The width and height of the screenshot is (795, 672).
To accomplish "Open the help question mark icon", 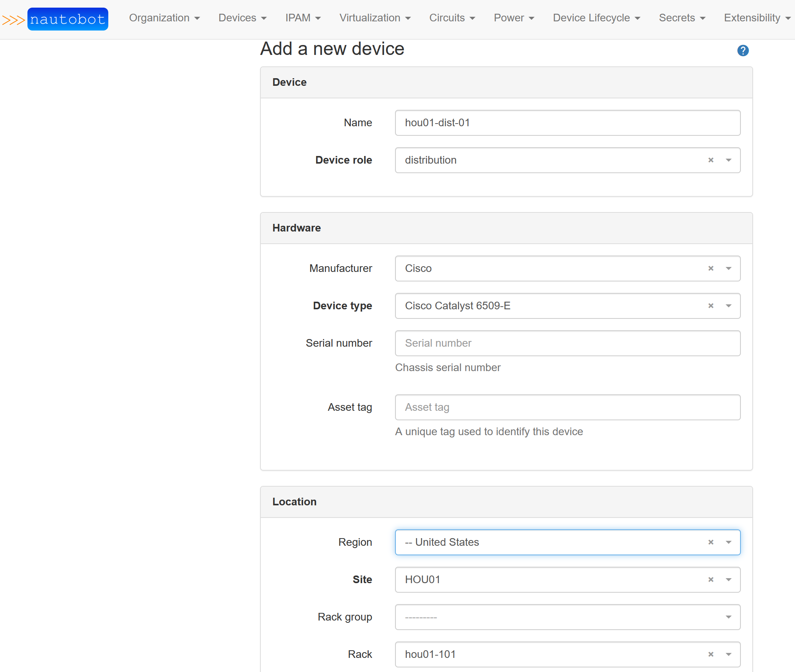I will [x=742, y=51].
